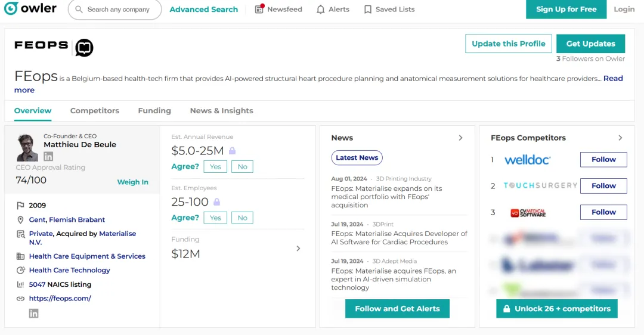Click the Sign Up for Free button
Screen dimensions: 644x335
click(566, 10)
